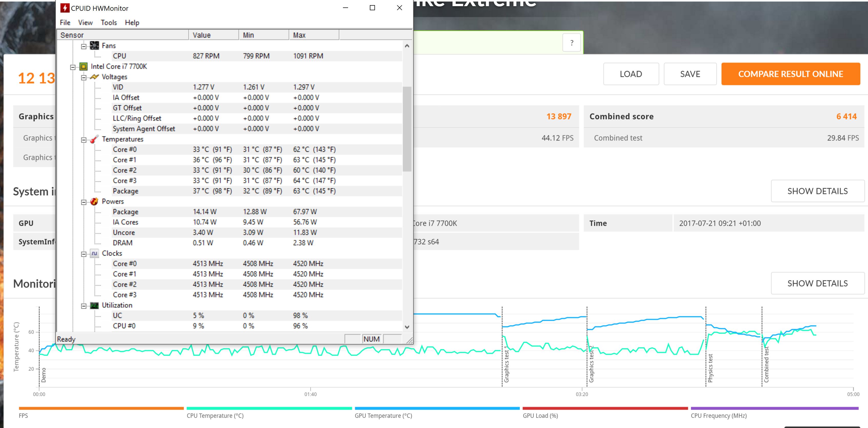
Task: Click the Graphics test 1 timeline marker
Action: click(506, 364)
